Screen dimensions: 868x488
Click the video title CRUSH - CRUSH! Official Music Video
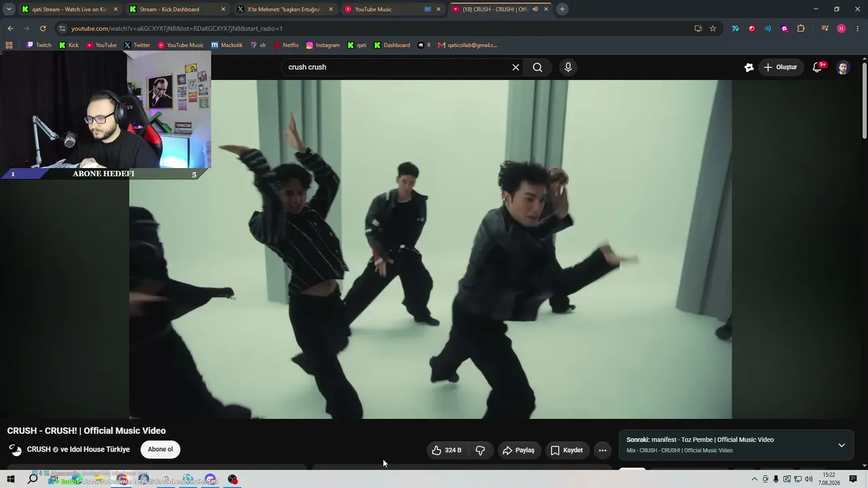[x=86, y=430]
